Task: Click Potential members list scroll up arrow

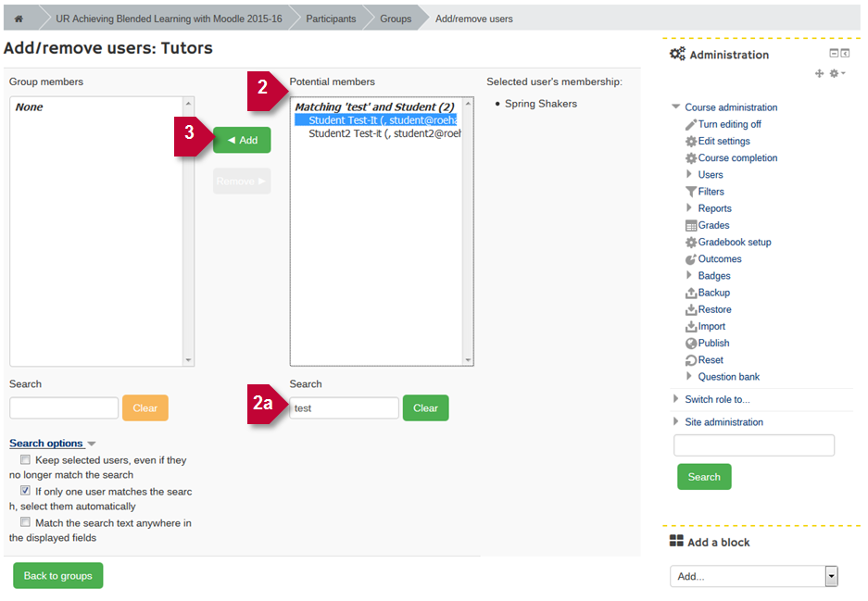Action: click(469, 104)
